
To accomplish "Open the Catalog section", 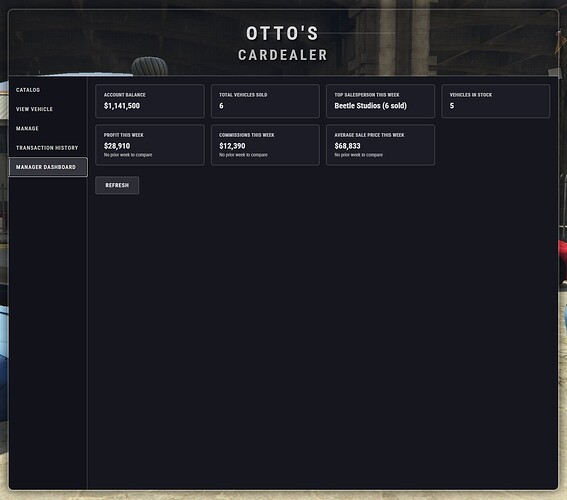I will 48,90.
